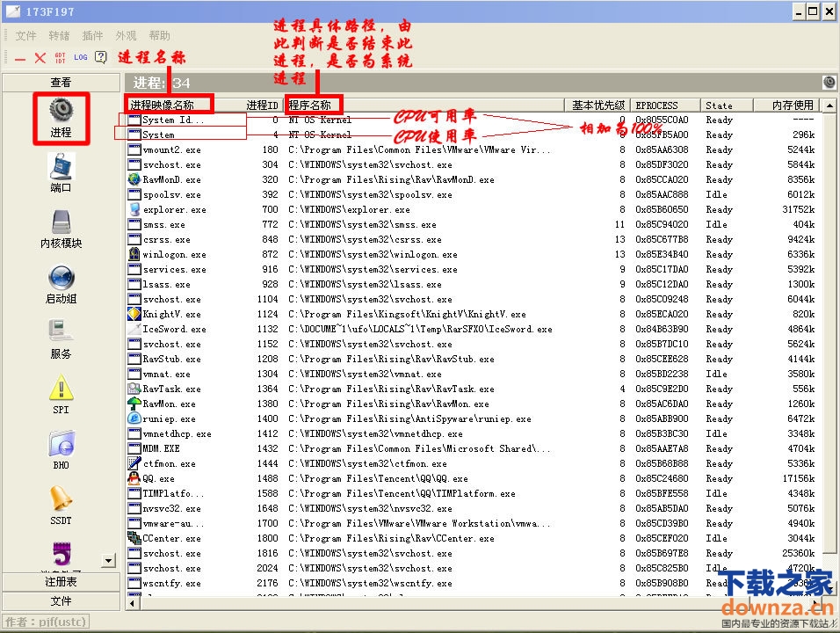Click the GDT/IDT toolbar button

point(60,58)
